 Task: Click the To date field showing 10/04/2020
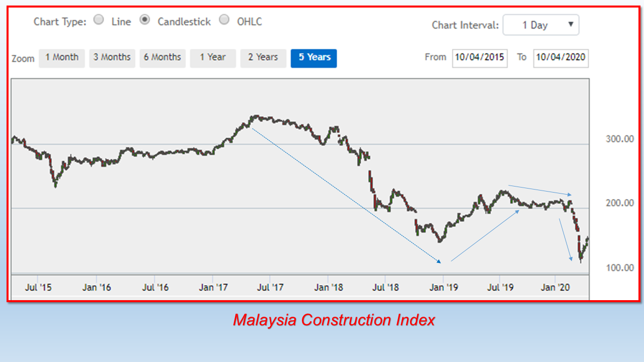click(560, 58)
